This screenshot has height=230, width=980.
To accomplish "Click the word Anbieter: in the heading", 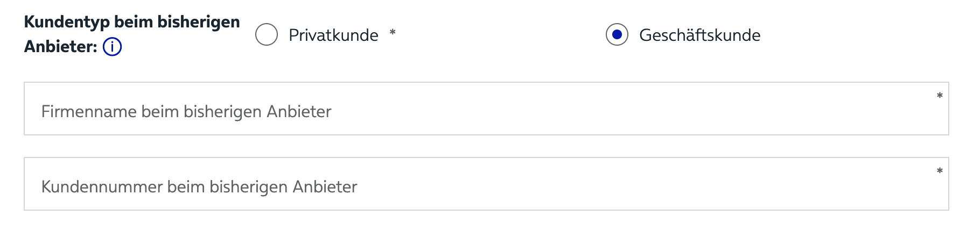I will coord(60,47).
